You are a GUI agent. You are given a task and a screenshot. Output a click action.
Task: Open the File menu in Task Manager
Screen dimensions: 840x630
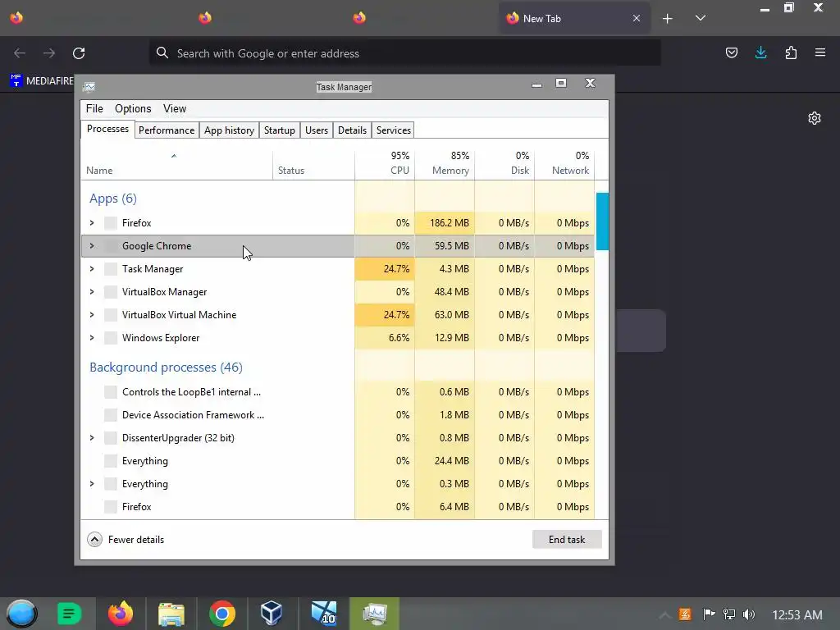tap(94, 109)
